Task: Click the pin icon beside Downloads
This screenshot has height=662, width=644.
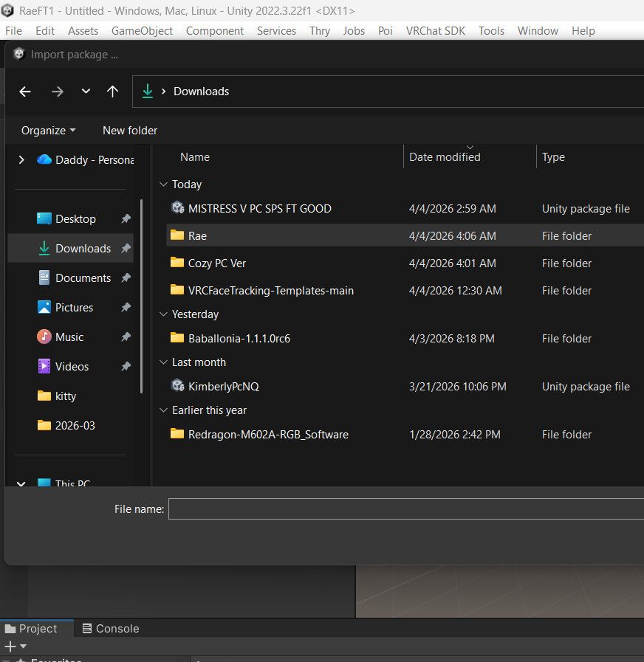Action: tap(126, 248)
